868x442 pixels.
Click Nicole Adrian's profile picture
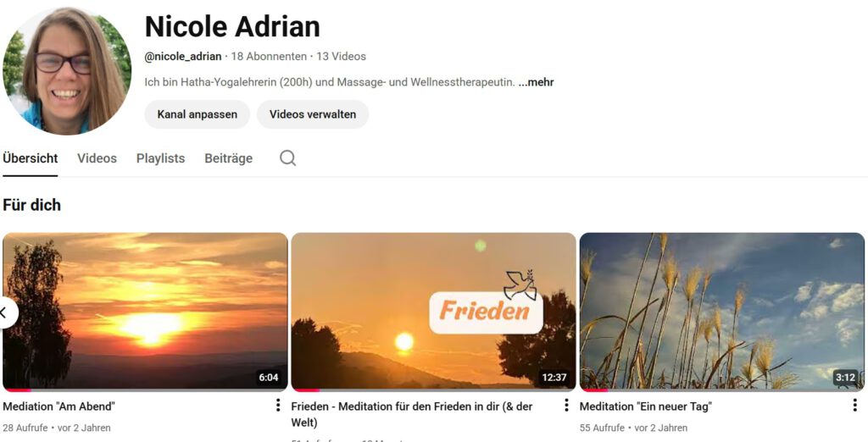coord(66,71)
